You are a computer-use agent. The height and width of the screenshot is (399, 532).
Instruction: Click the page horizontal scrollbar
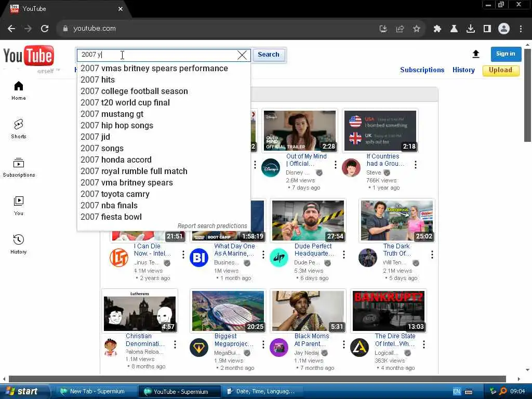click(257, 379)
